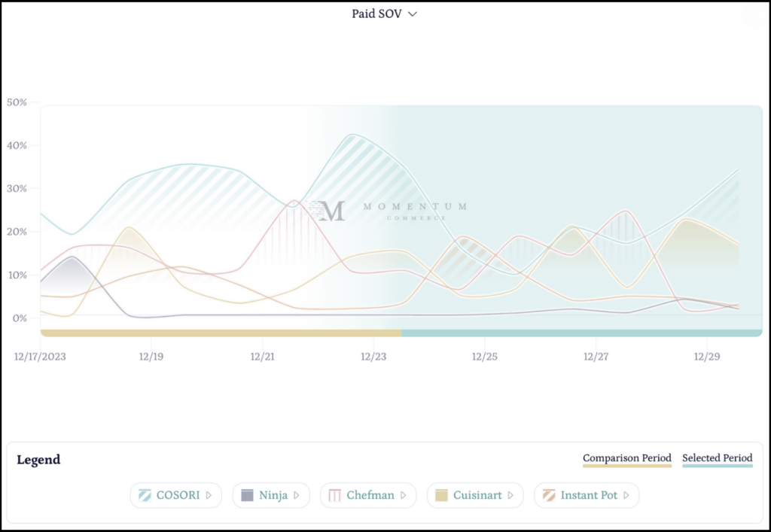Expand the Ninja legend arrow

(x=297, y=495)
